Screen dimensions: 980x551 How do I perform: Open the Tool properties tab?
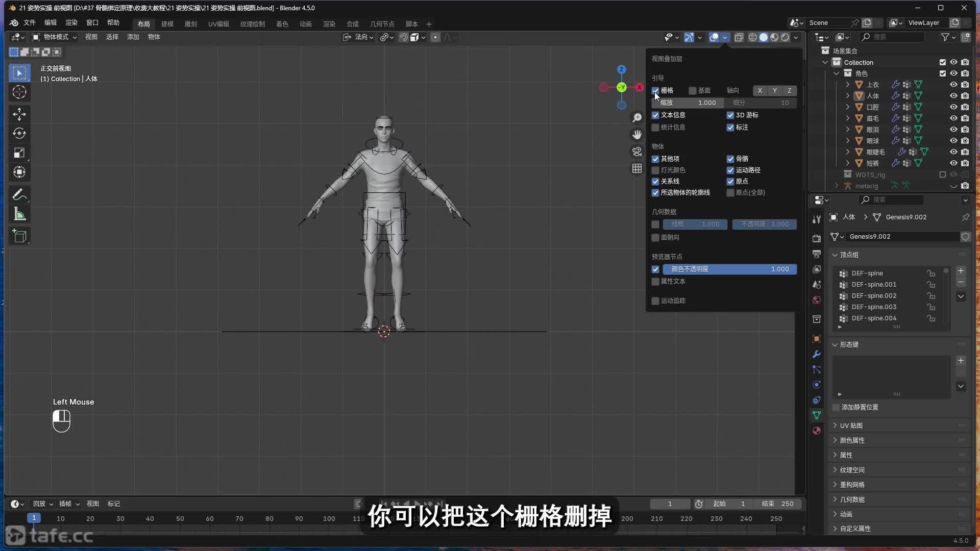[817, 219]
